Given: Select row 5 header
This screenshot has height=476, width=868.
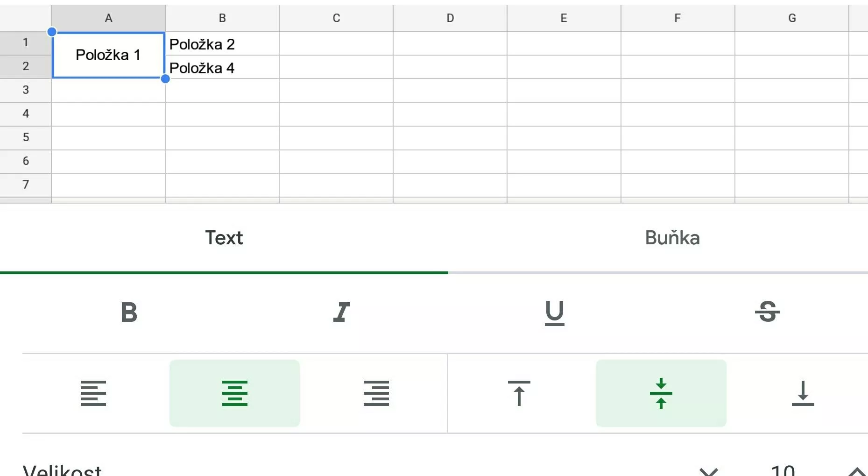Looking at the screenshot, I should (26, 137).
